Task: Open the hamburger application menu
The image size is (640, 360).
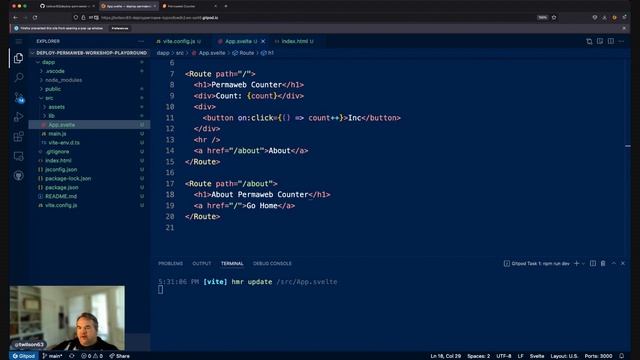Action: (19, 41)
